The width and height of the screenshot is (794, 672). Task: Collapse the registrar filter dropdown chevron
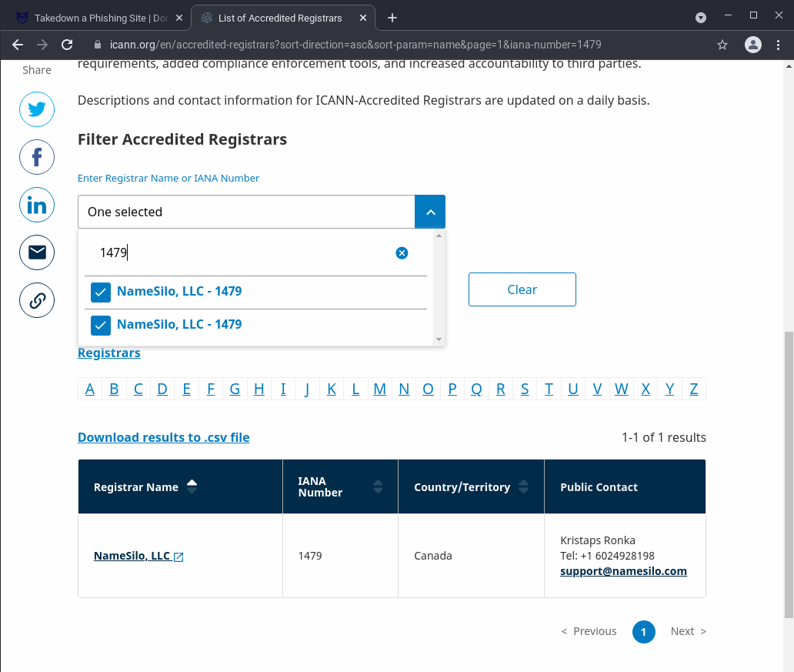[430, 212]
